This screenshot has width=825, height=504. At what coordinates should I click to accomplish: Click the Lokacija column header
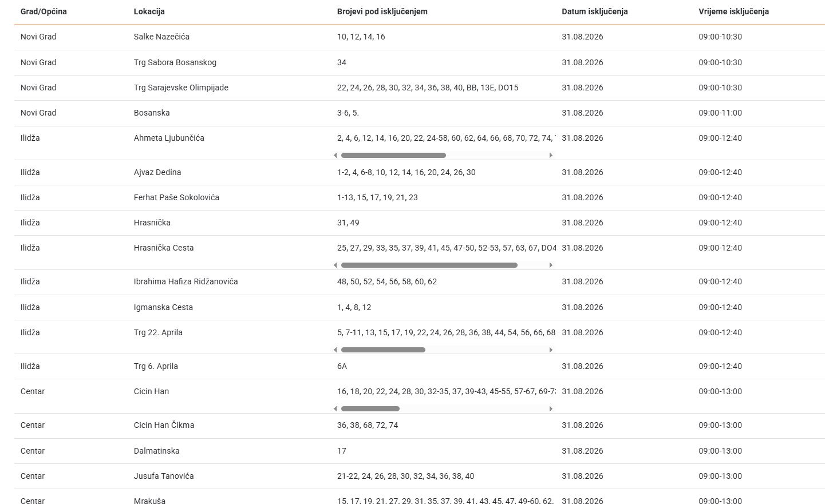[149, 11]
